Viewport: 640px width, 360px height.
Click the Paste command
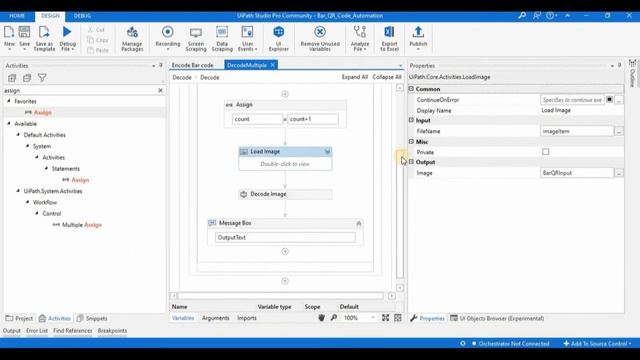click(98, 50)
